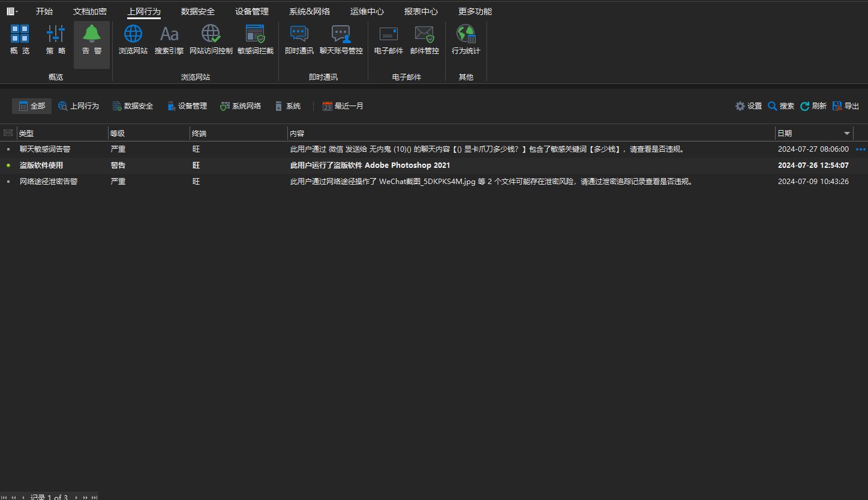Click the envelope read-status column header
This screenshot has height=500, width=868.
(8, 133)
